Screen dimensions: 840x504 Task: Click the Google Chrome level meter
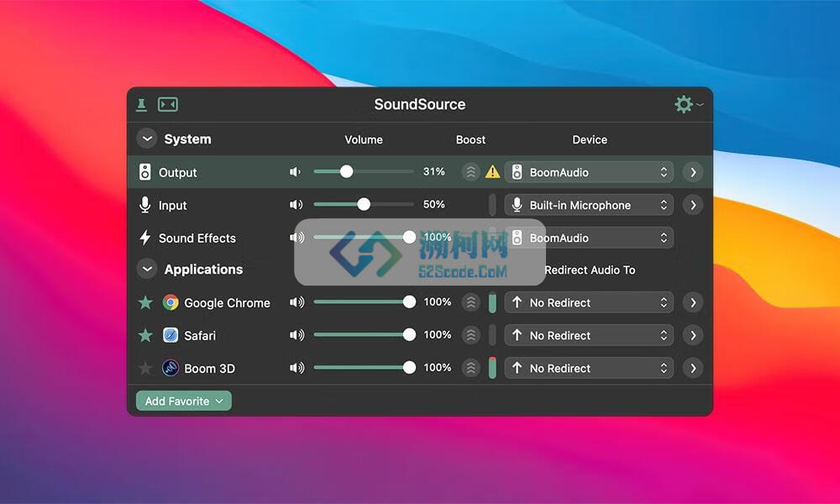point(492,302)
